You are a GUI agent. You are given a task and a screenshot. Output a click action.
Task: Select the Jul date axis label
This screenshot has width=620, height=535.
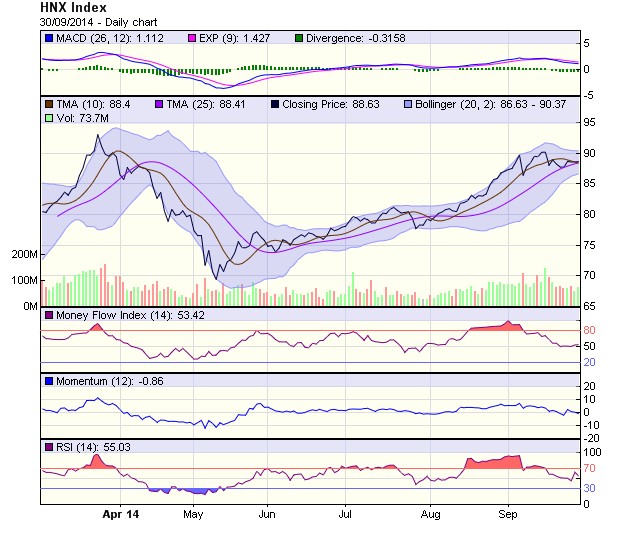(345, 514)
